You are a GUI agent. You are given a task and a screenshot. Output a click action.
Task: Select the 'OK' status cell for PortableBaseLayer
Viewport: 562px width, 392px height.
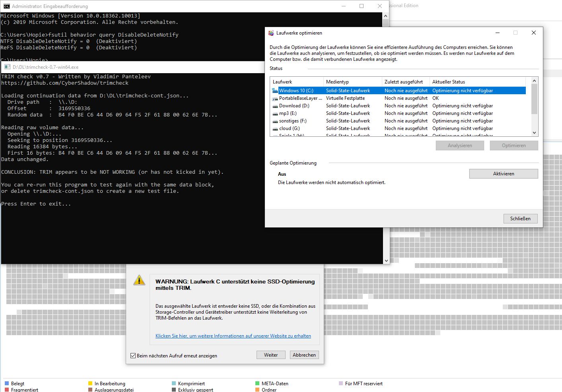pos(436,98)
